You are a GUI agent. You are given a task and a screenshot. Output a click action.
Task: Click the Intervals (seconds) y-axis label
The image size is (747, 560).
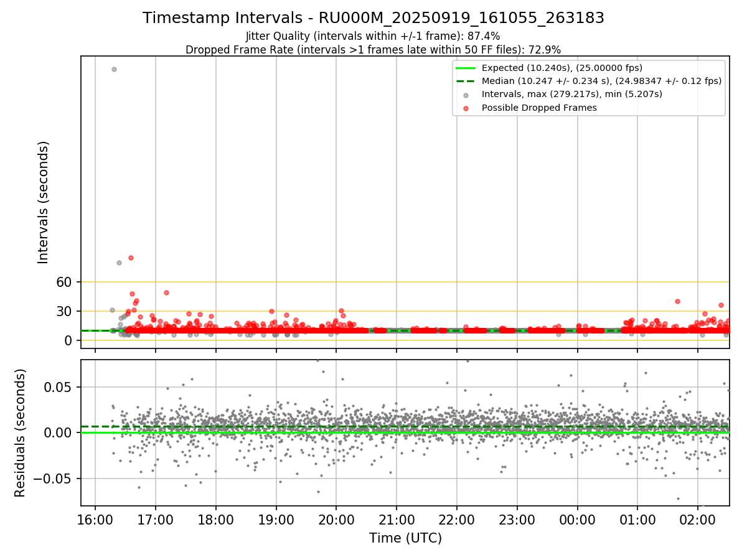pos(44,202)
